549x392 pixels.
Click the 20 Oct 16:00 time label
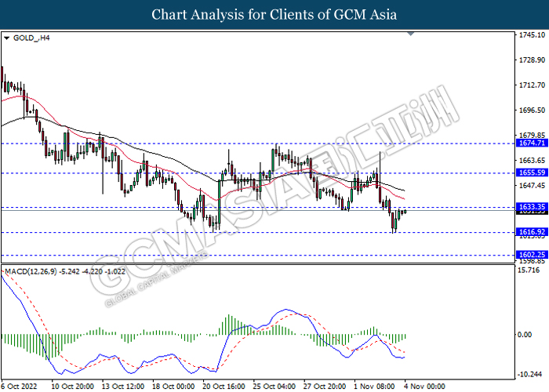point(224,386)
